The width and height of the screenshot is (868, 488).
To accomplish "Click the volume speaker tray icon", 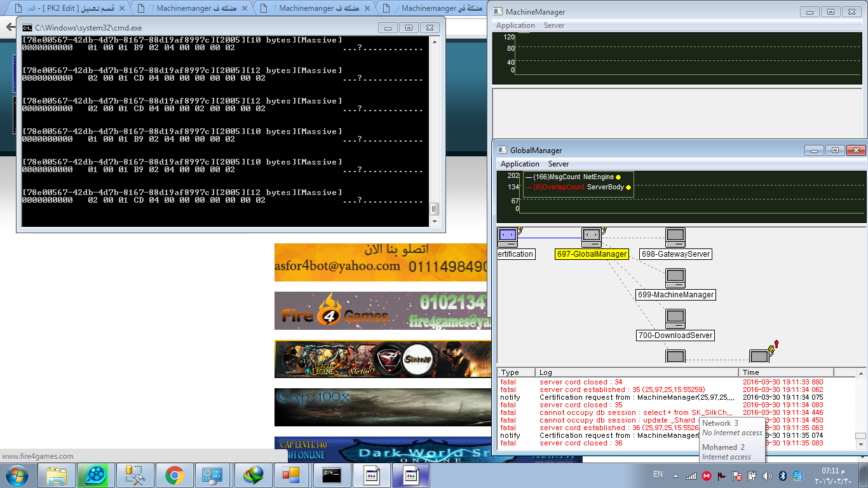I will tap(768, 475).
